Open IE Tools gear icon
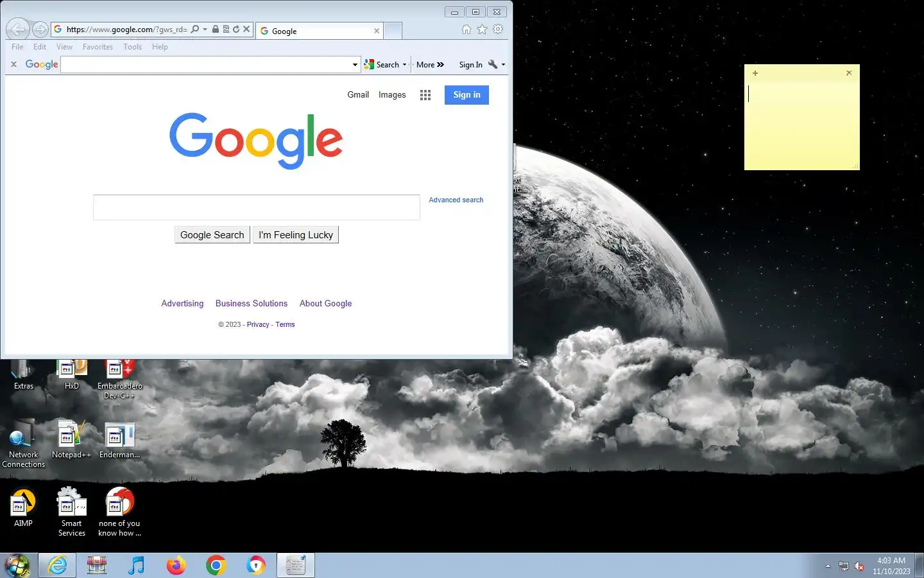The height and width of the screenshot is (578, 924). coord(498,30)
